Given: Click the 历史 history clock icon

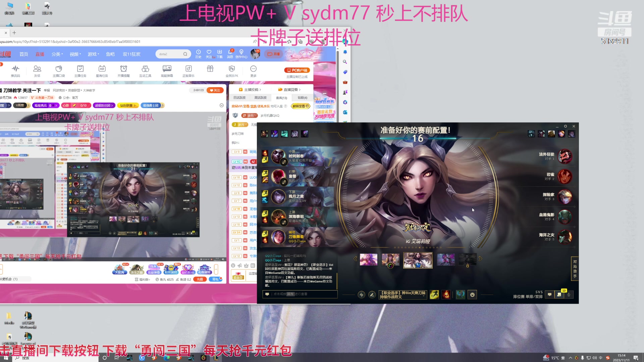Looking at the screenshot, I should point(198,52).
